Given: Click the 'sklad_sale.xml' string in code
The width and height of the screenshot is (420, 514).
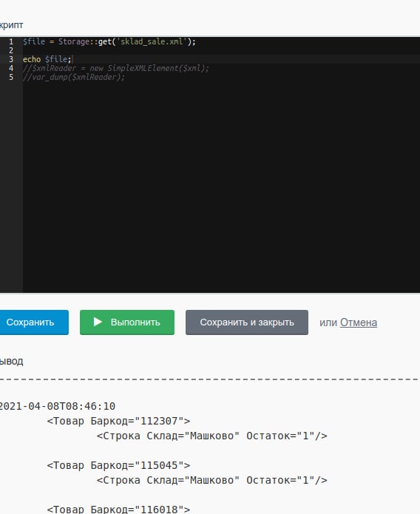Looking at the screenshot, I should coord(152,41).
